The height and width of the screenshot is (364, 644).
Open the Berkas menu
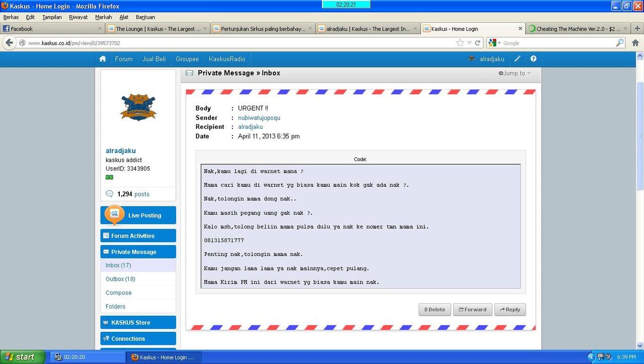pyautogui.click(x=11, y=17)
